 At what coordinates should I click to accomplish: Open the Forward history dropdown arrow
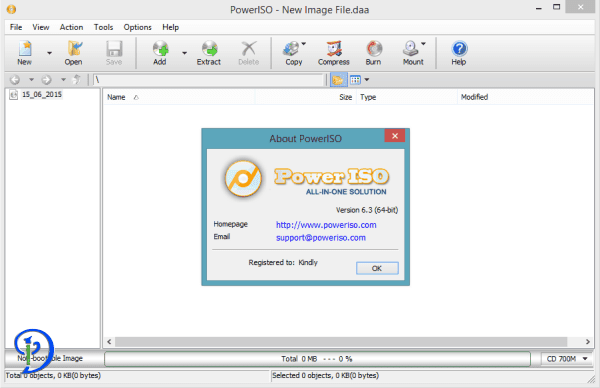(x=64, y=80)
